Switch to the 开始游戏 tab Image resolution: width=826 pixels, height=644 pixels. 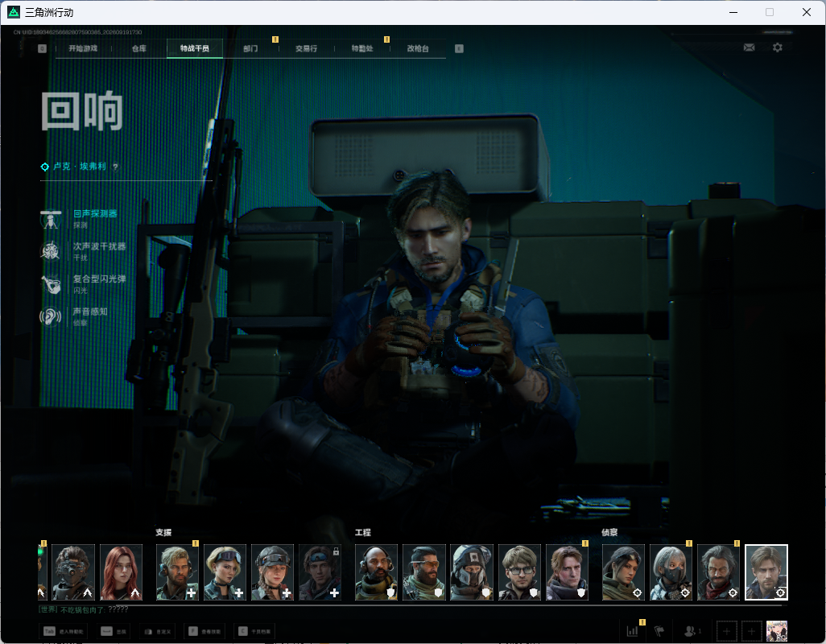coord(83,48)
